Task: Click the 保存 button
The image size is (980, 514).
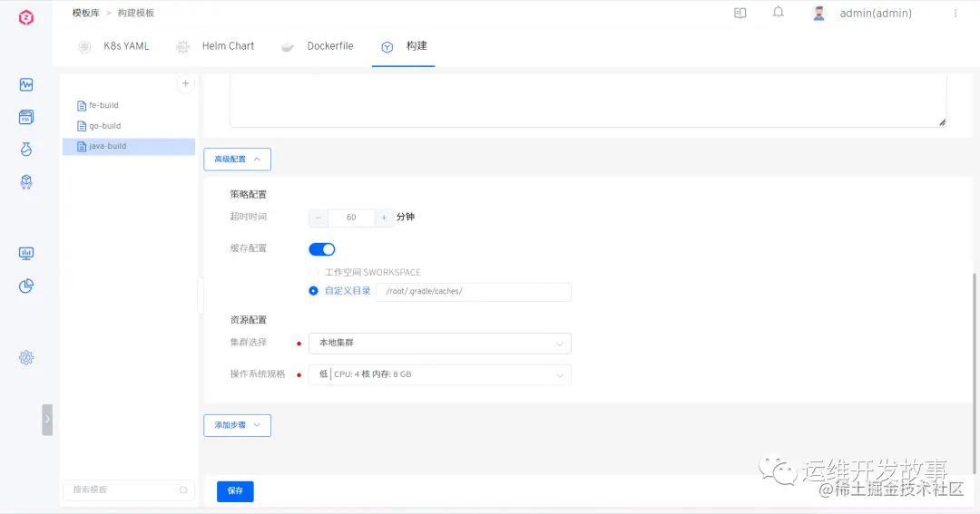Action: [x=235, y=491]
